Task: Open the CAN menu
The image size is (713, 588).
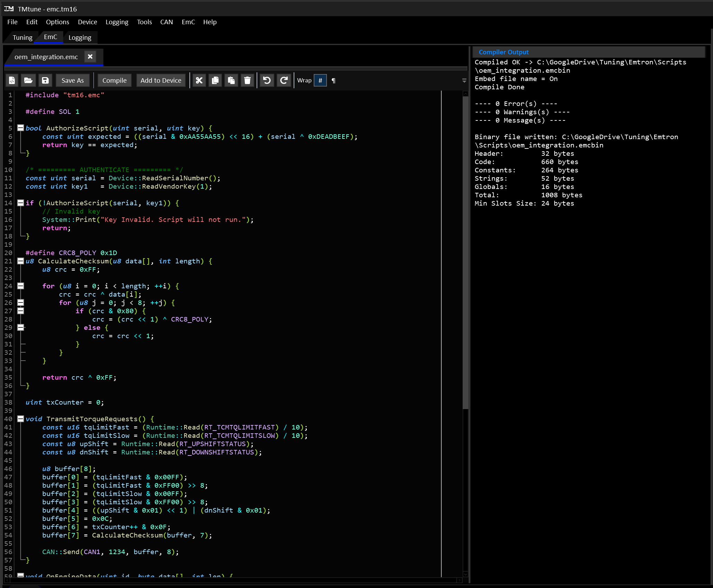Action: pos(166,22)
